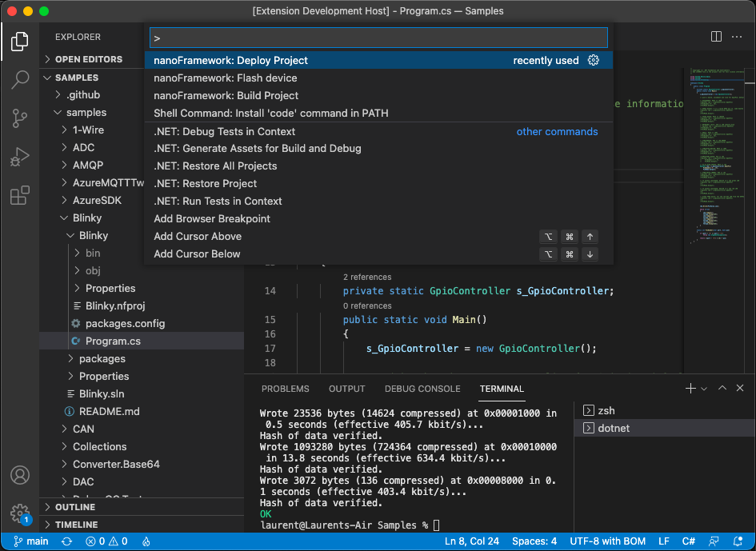Select Shell Command: Install 'code' command in PATH

point(378,114)
